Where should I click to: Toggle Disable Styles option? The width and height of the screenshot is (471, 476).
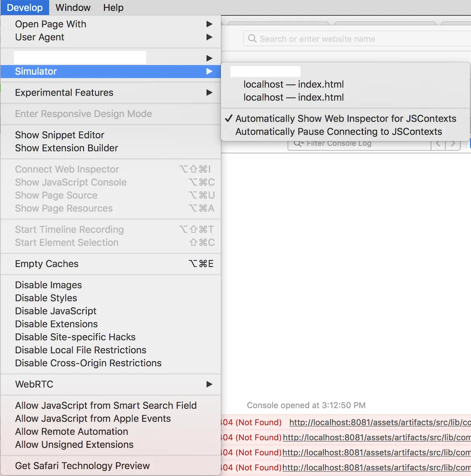click(111, 298)
